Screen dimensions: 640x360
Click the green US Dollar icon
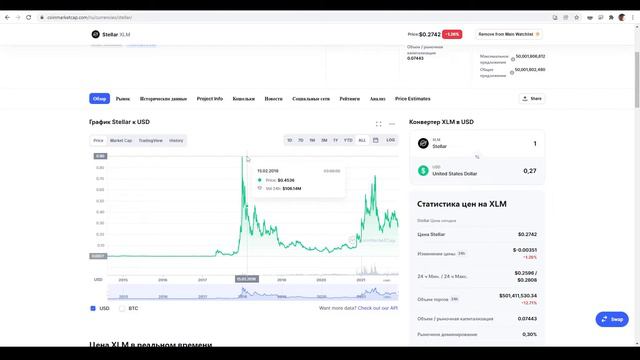pos(423,171)
